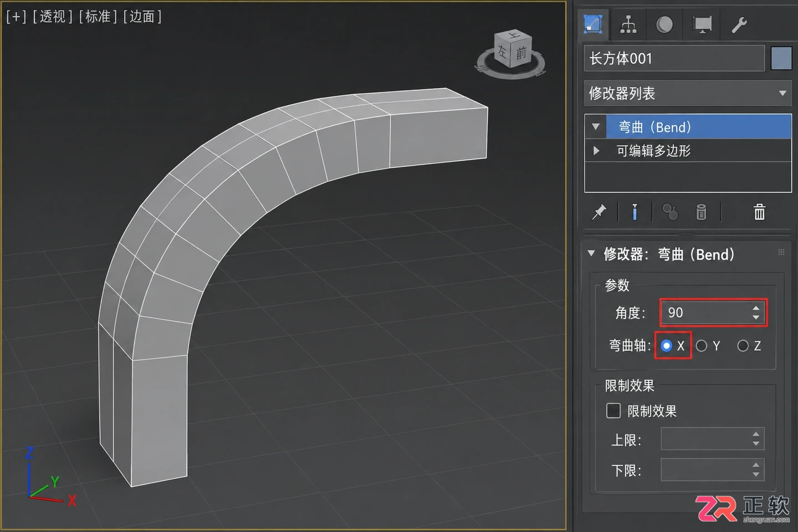This screenshot has width=798, height=532.
Task: Remove modifier with the trash icon
Action: point(759,212)
